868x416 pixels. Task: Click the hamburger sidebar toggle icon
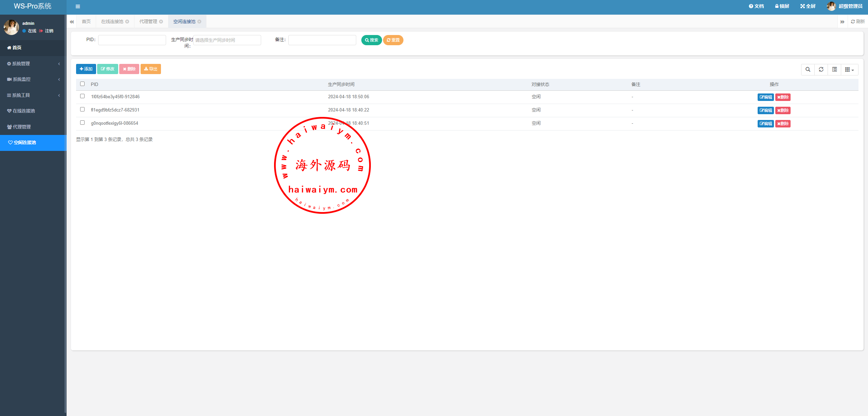(x=78, y=6)
